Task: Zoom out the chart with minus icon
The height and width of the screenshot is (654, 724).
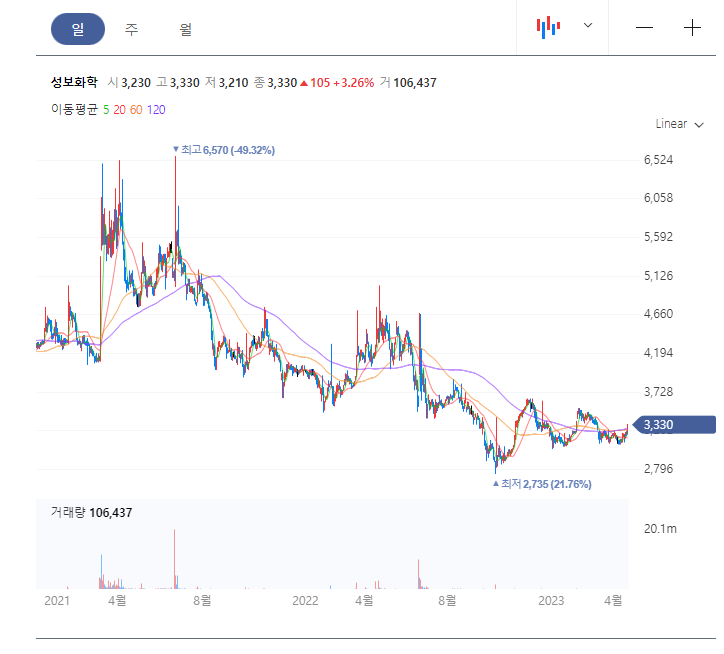Action: [644, 28]
